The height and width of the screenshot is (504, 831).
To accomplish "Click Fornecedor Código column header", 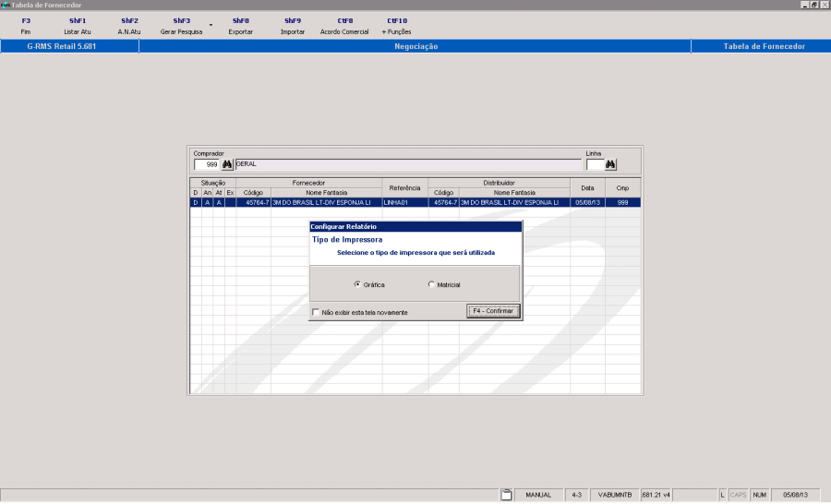I will pyautogui.click(x=253, y=193).
